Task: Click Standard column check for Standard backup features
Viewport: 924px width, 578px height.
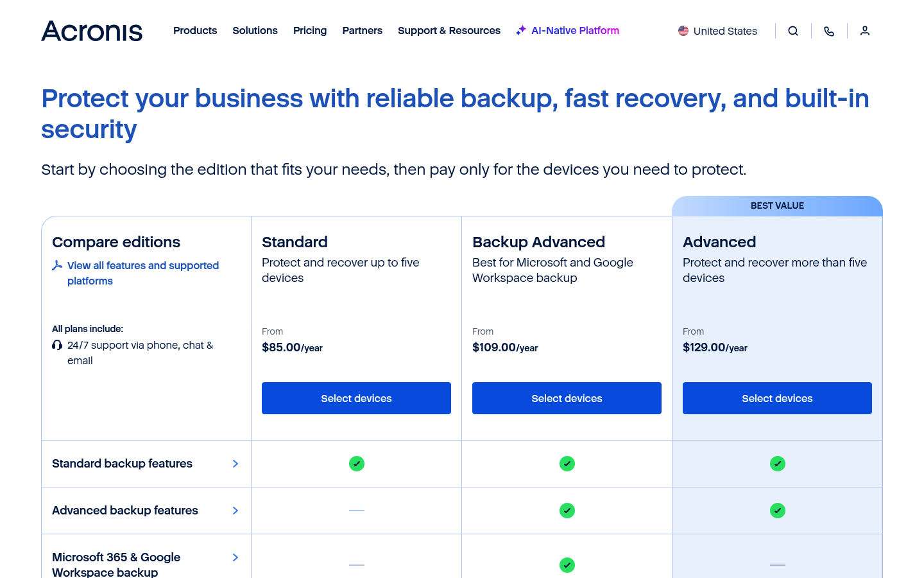Action: click(x=357, y=464)
